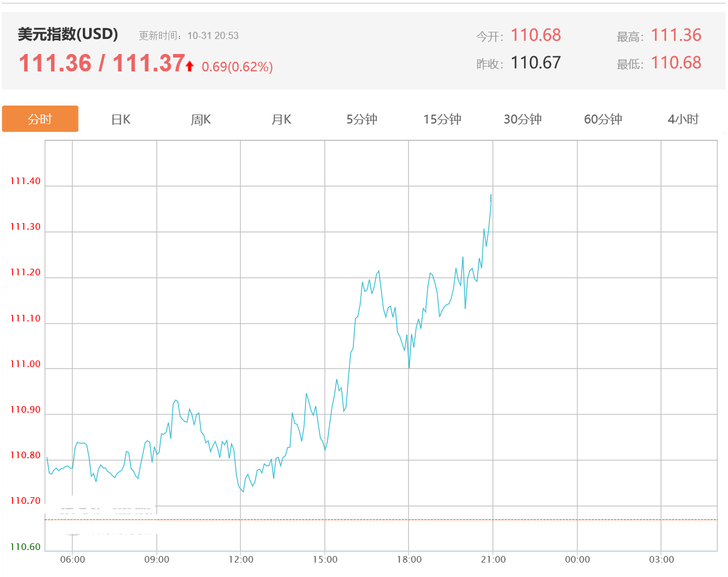Image resolution: width=728 pixels, height=577 pixels.
Task: Click the 111.36 / 111.37 quote price
Action: pos(101,63)
